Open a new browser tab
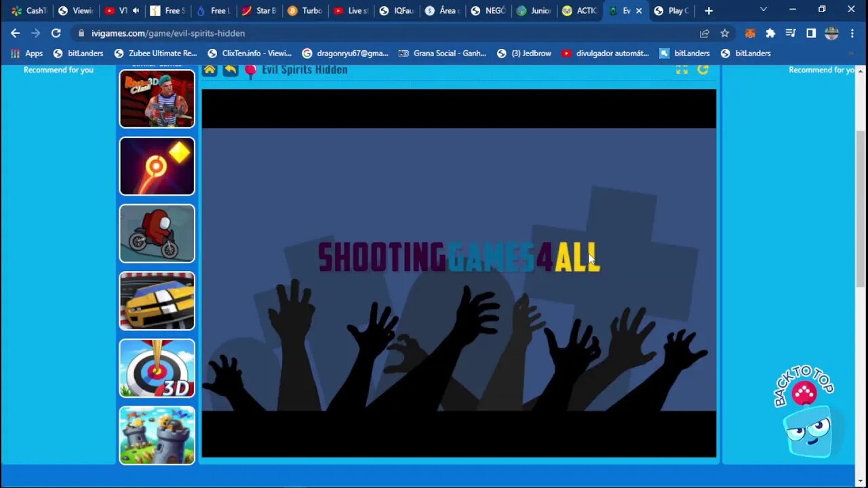 (x=709, y=11)
